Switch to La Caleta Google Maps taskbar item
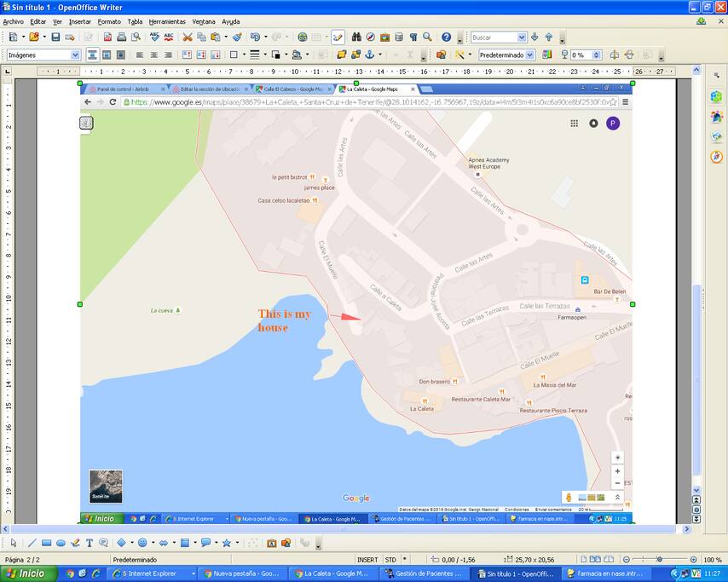Image resolution: width=728 pixels, height=582 pixels. click(x=332, y=573)
